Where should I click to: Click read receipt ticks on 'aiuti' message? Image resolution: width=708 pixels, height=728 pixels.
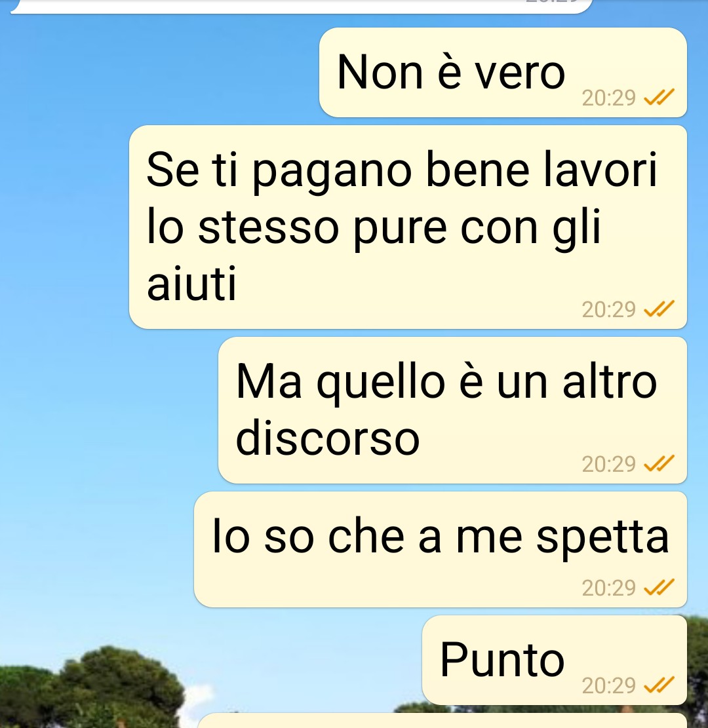point(659,309)
